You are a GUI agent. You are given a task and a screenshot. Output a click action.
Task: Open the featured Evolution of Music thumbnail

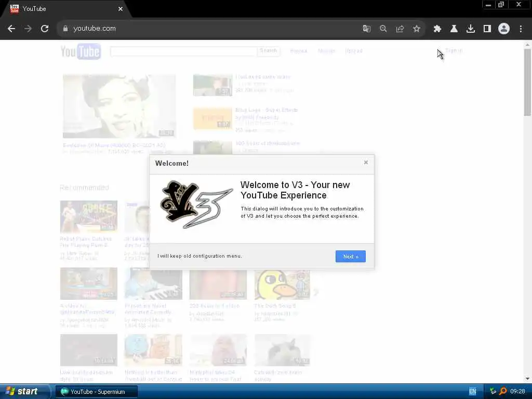click(x=119, y=106)
